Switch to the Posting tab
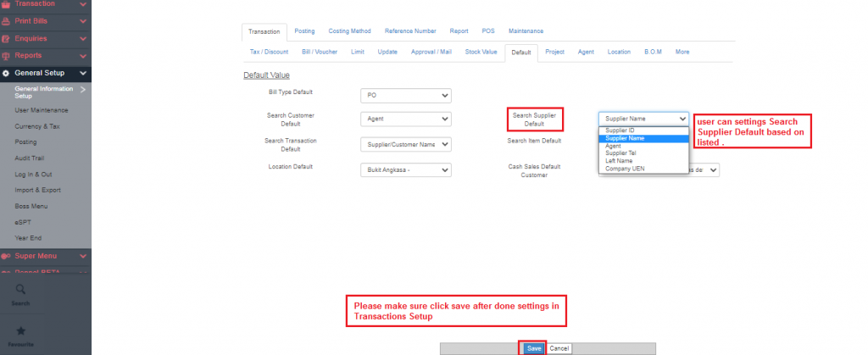This screenshot has height=355, width=868. tap(304, 31)
